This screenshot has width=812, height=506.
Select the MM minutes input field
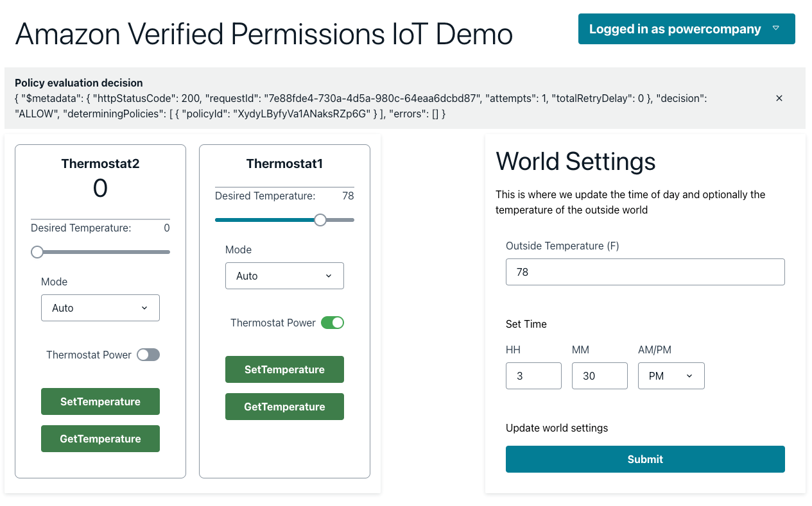600,376
